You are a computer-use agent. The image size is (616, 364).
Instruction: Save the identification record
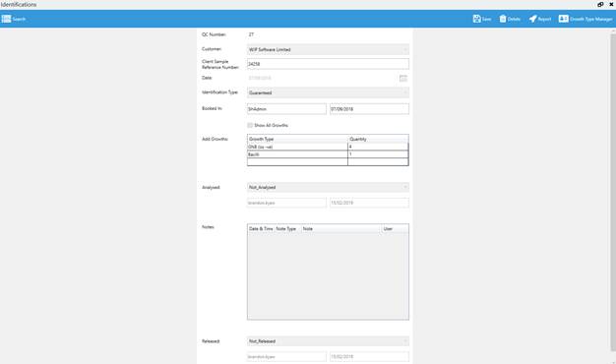482,19
